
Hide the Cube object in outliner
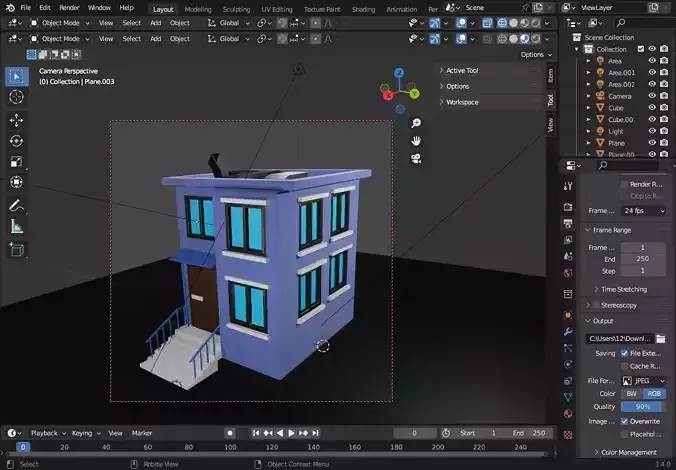pyautogui.click(x=652, y=107)
